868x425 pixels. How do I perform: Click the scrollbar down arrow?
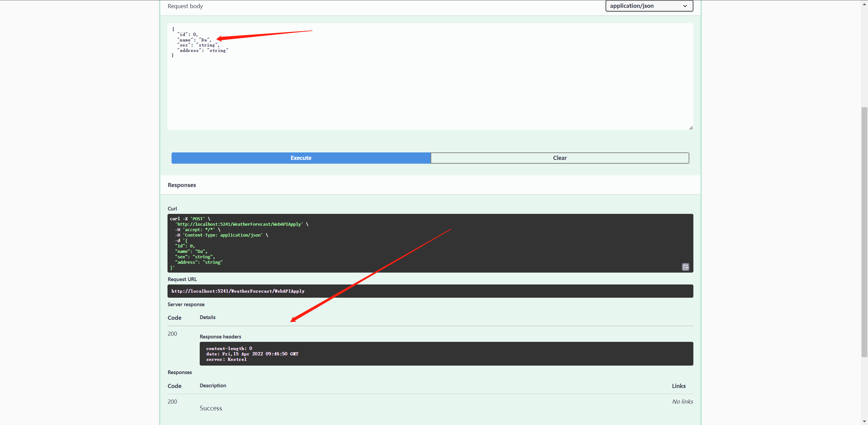pyautogui.click(x=864, y=421)
